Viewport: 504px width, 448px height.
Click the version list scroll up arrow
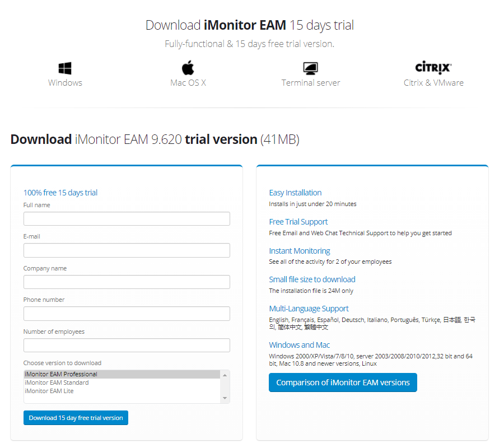coord(225,375)
